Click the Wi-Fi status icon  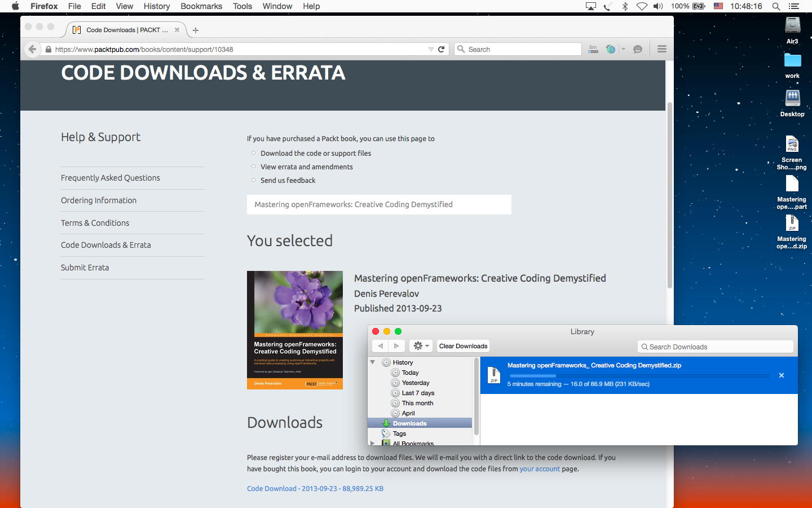pyautogui.click(x=642, y=6)
